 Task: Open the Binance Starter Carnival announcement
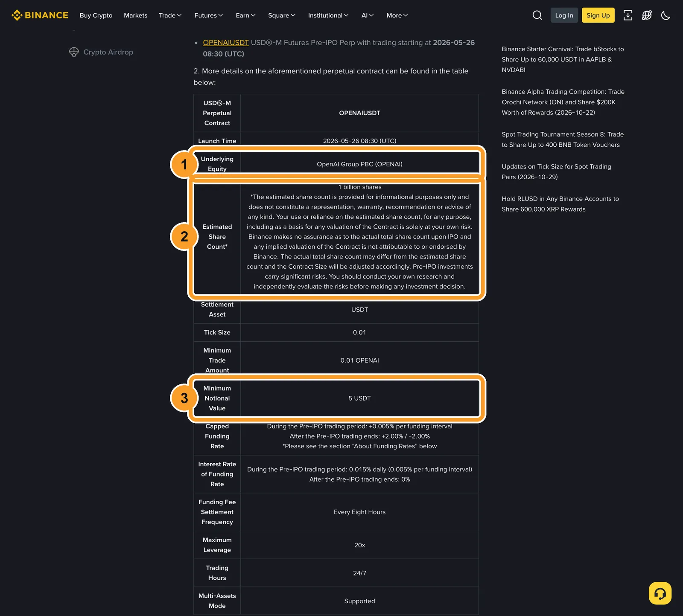click(563, 59)
